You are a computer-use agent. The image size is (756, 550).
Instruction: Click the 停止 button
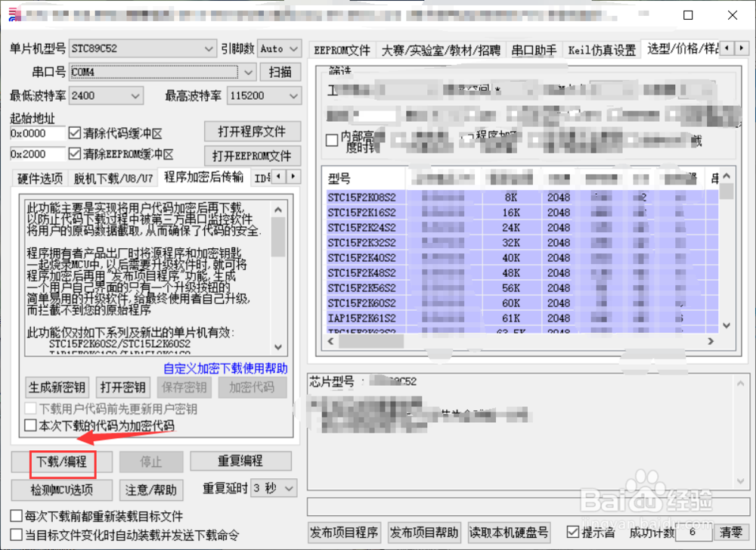(151, 462)
